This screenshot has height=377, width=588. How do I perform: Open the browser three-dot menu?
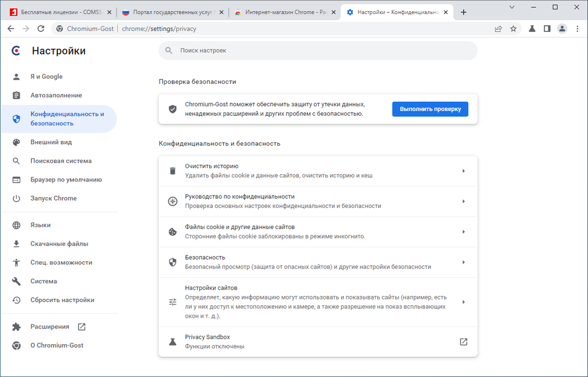coord(577,28)
